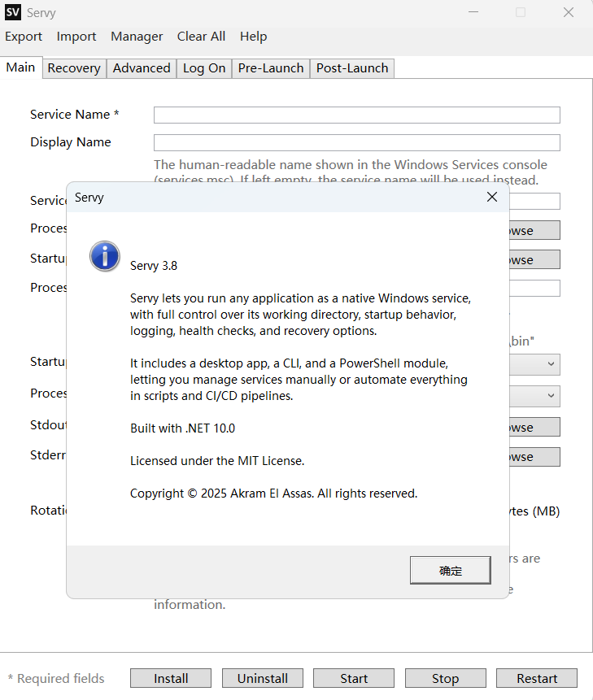Switch to the Post-Launch tab
This screenshot has width=593, height=700.
point(352,68)
